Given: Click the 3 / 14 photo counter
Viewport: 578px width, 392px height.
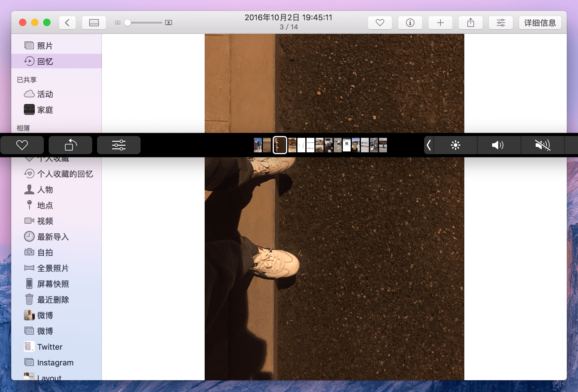Looking at the screenshot, I should (289, 27).
